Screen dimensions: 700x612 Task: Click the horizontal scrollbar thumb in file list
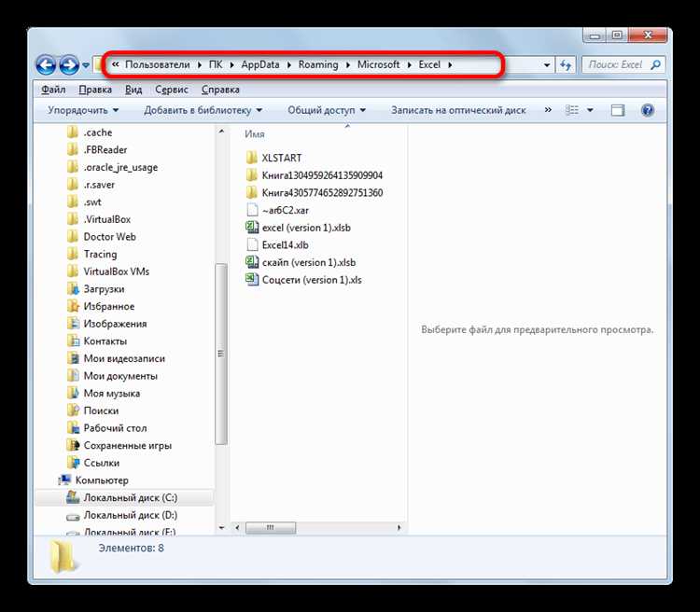coord(271,528)
